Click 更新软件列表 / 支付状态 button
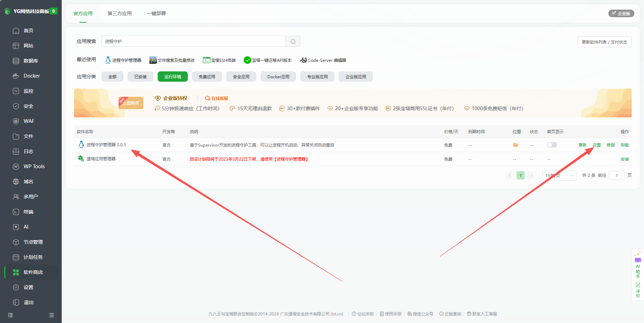Image resolution: width=644 pixels, height=323 pixels. pos(605,42)
